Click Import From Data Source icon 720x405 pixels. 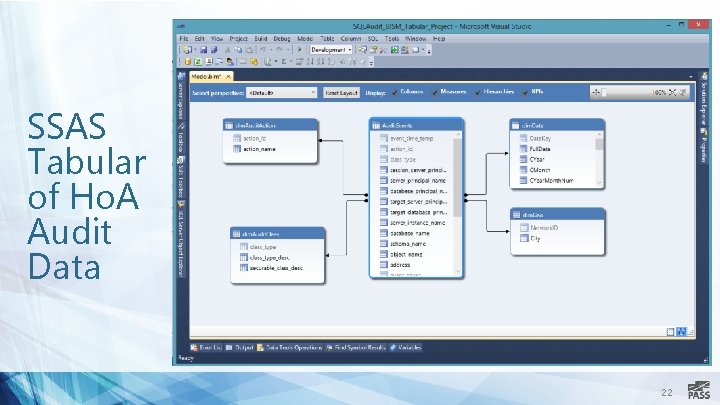187,62
